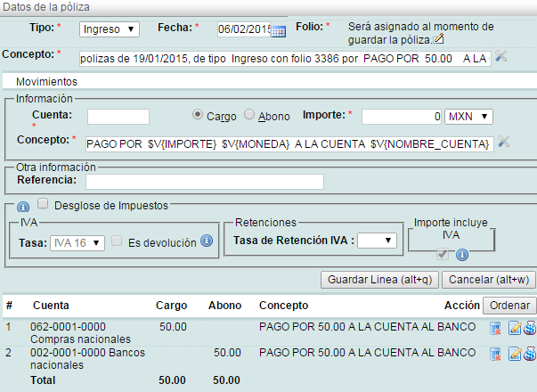Open the Fecha calendar date picker
The image size is (537, 392).
[x=278, y=31]
